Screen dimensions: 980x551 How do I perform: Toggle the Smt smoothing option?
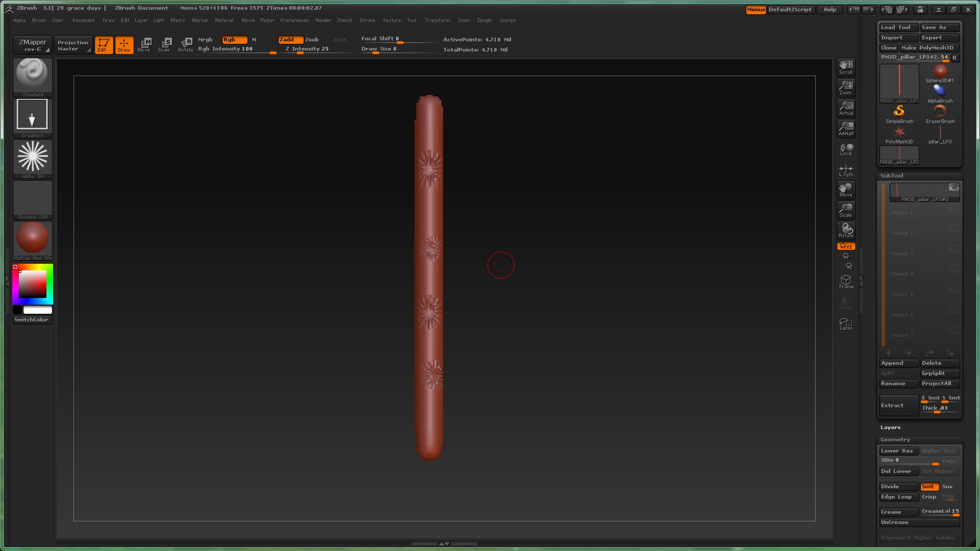tap(928, 486)
